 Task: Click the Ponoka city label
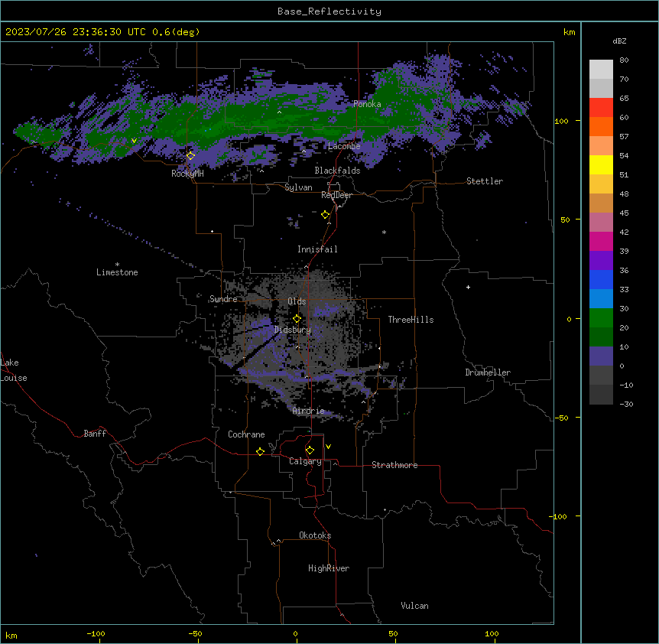tap(367, 104)
